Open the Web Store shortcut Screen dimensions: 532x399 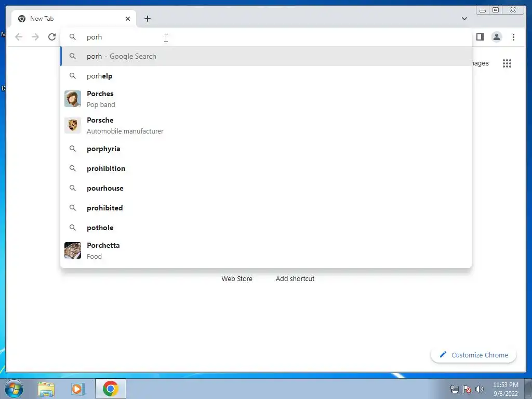pyautogui.click(x=237, y=278)
